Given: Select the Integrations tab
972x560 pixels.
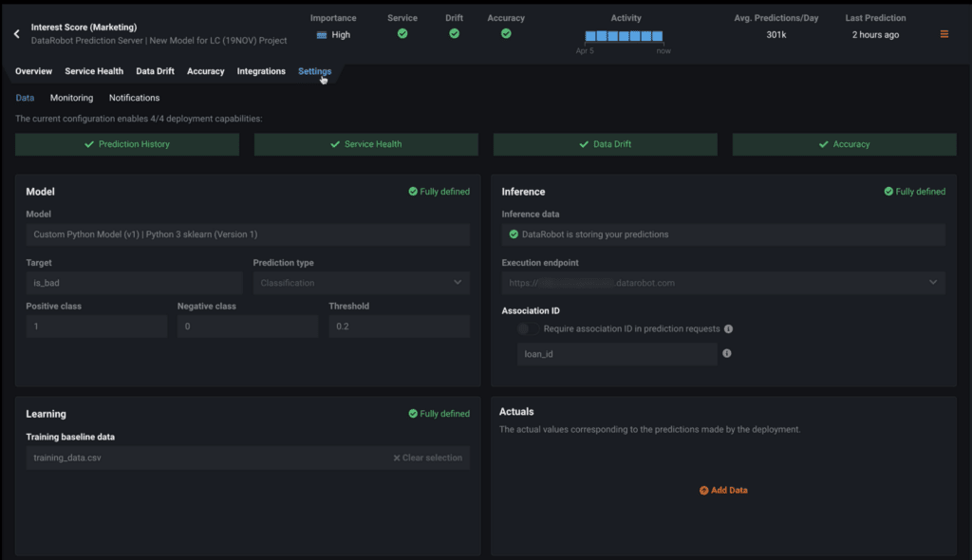Looking at the screenshot, I should coord(261,71).
